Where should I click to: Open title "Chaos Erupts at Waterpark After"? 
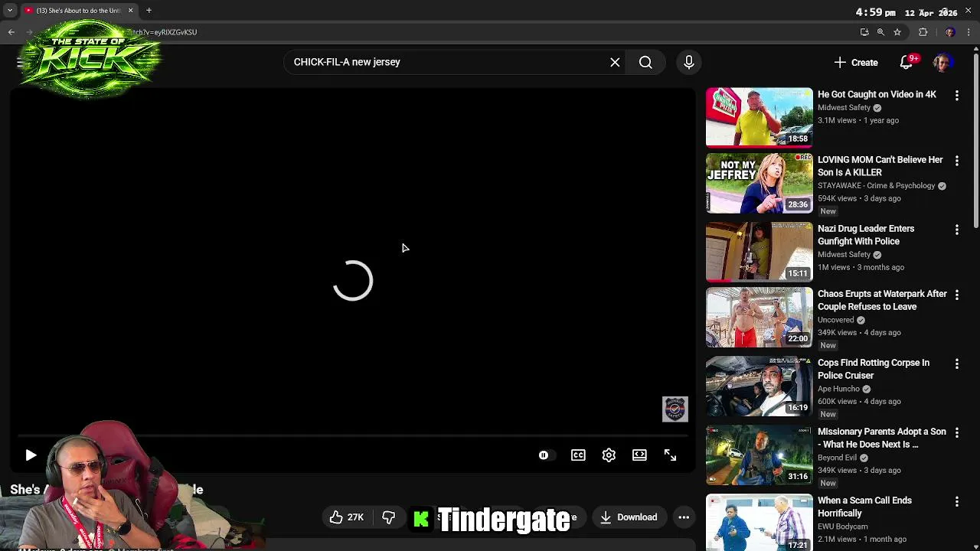882,300
